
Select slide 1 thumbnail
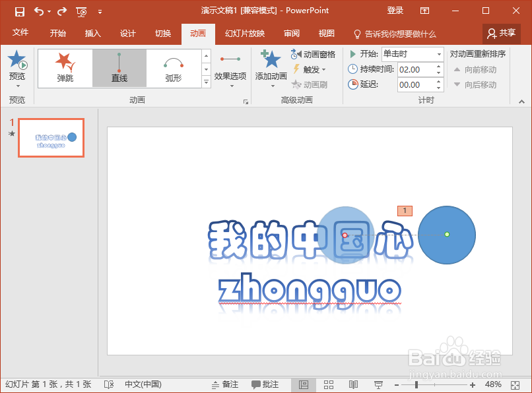point(51,138)
